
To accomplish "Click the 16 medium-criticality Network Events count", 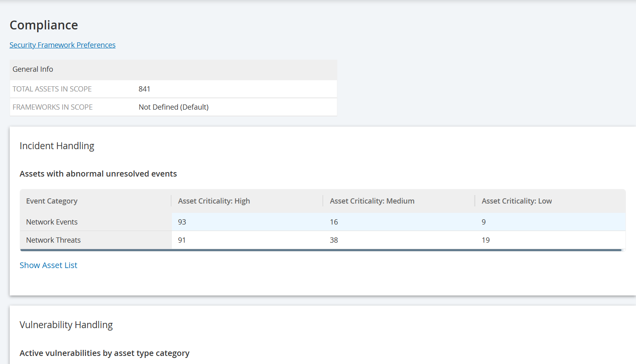I will coord(334,222).
